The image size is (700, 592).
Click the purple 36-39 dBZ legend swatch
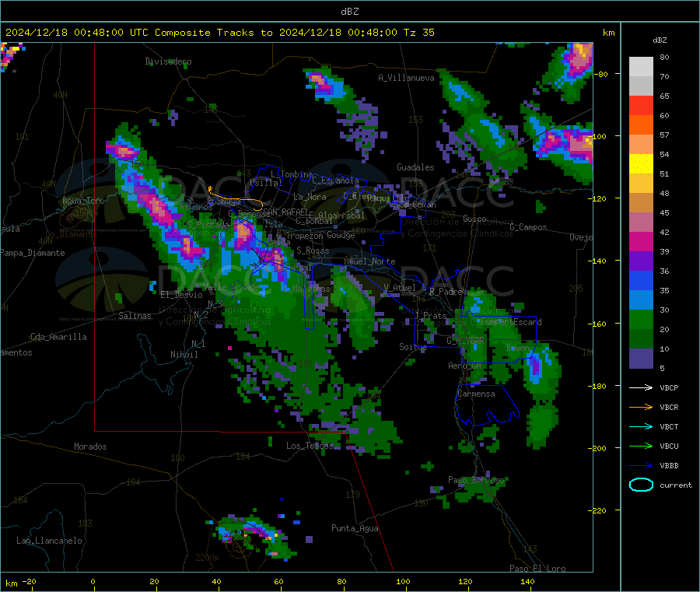pyautogui.click(x=641, y=261)
